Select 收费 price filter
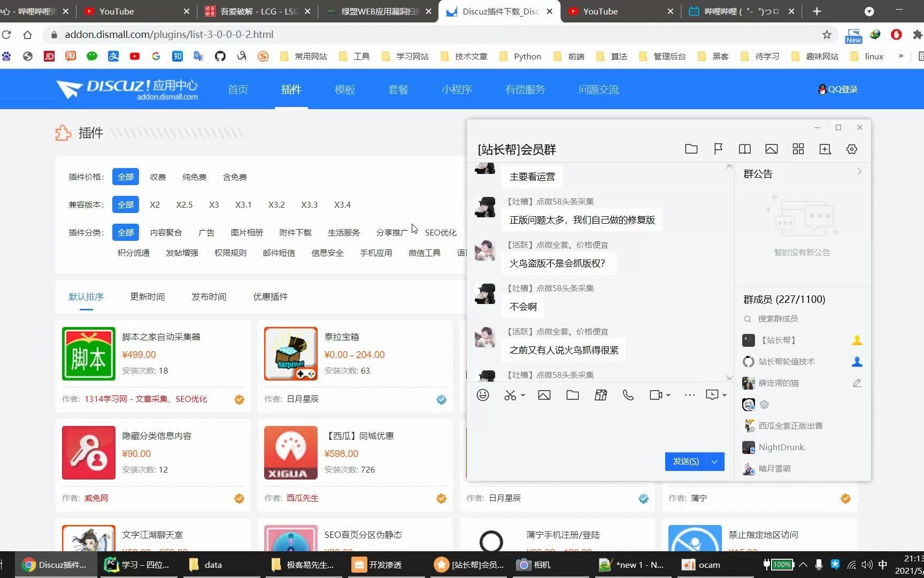 tap(158, 177)
